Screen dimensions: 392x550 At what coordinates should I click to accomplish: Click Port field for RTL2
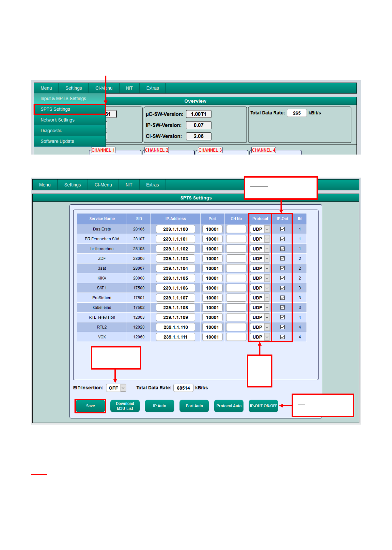tap(212, 327)
